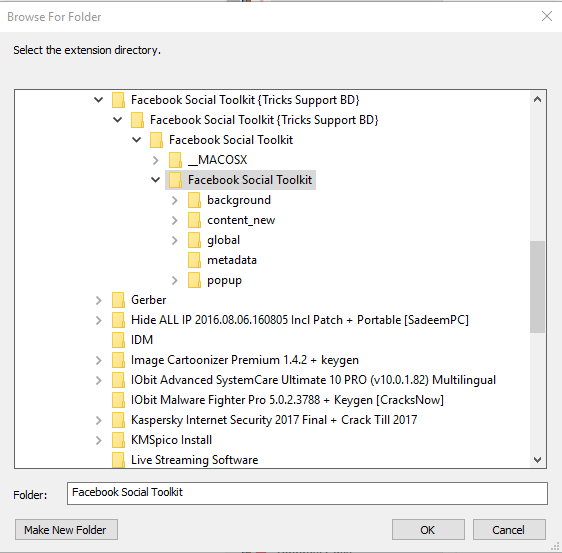Expand the Hide ALL IP folder
The width and height of the screenshot is (562, 553).
click(99, 320)
